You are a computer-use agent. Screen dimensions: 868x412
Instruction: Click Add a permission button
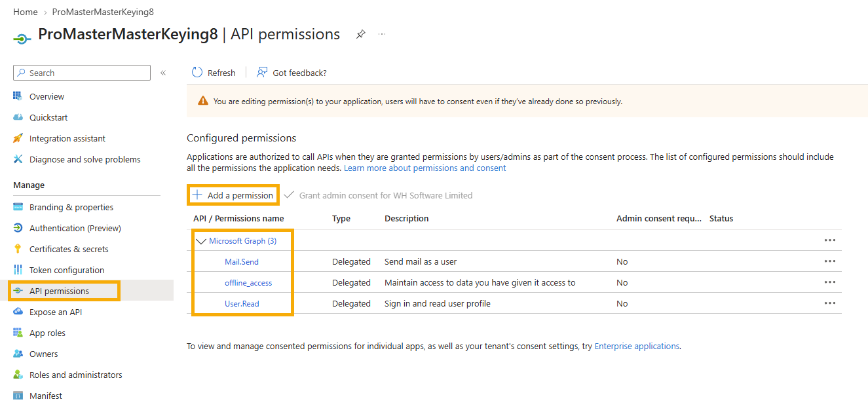pyautogui.click(x=233, y=195)
